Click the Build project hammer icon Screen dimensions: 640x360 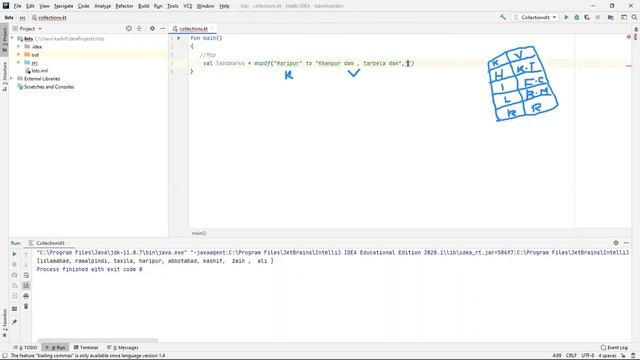point(502,17)
